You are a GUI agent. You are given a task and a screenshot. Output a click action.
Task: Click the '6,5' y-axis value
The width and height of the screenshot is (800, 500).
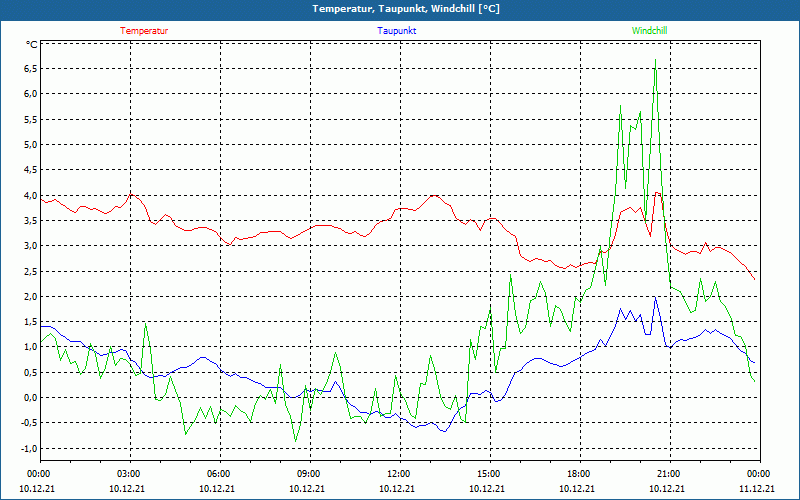coord(31,69)
